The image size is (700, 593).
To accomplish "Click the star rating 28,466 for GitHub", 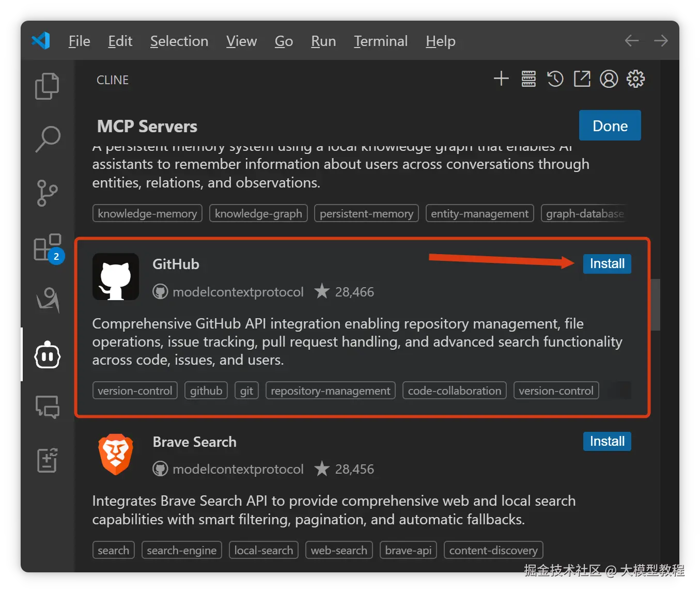I will coord(344,291).
